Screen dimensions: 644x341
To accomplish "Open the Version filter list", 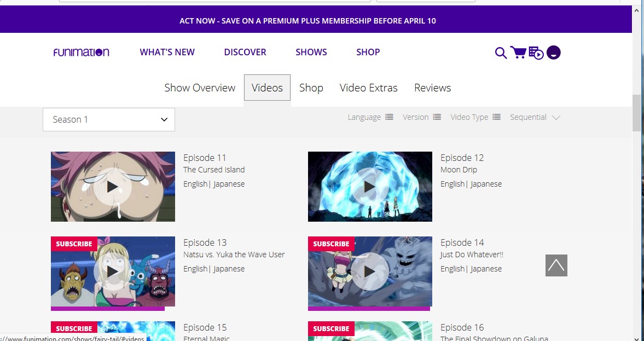I will (422, 117).
